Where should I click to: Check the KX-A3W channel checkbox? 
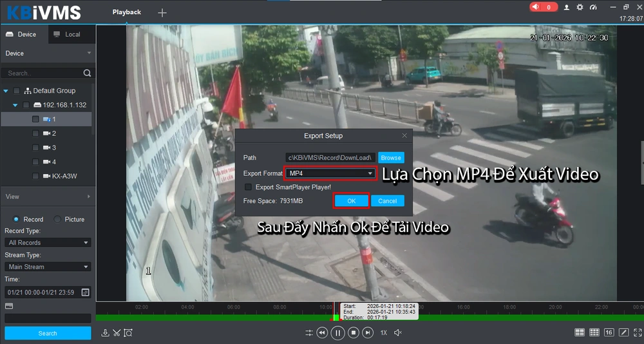coord(35,176)
